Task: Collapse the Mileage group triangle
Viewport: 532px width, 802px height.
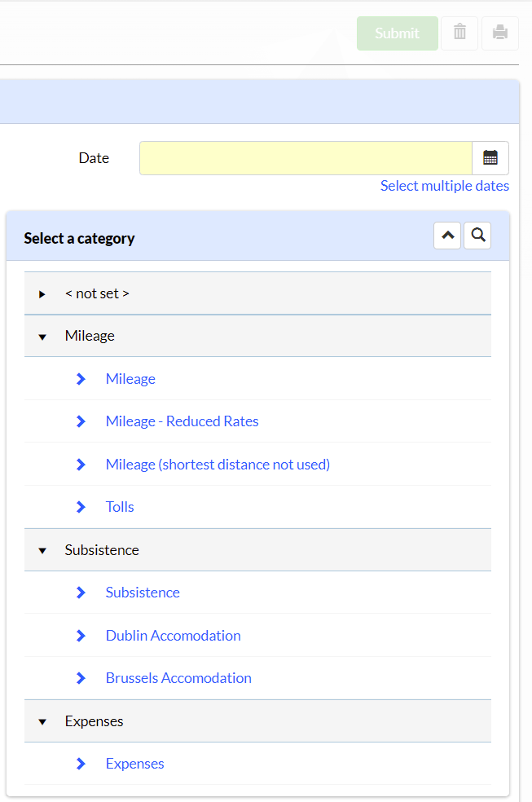Action: (x=42, y=337)
